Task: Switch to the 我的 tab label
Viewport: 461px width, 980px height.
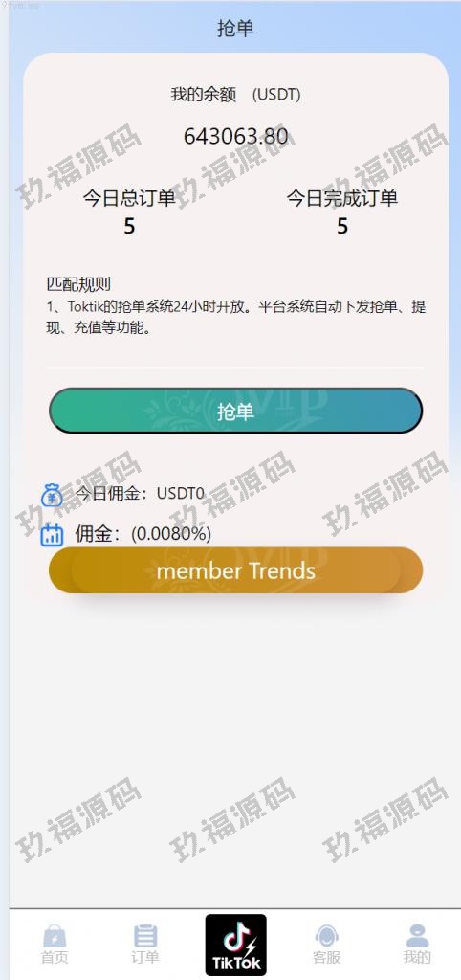Action: (417, 957)
